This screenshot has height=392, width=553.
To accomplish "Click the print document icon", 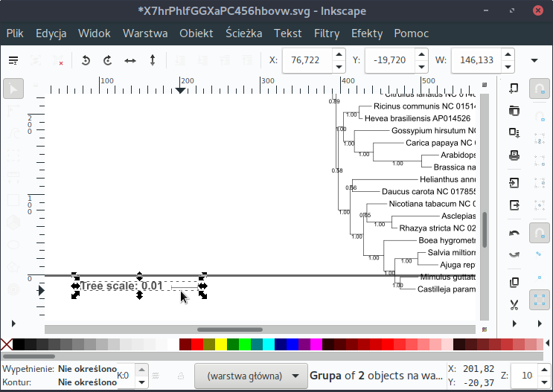I will (514, 155).
